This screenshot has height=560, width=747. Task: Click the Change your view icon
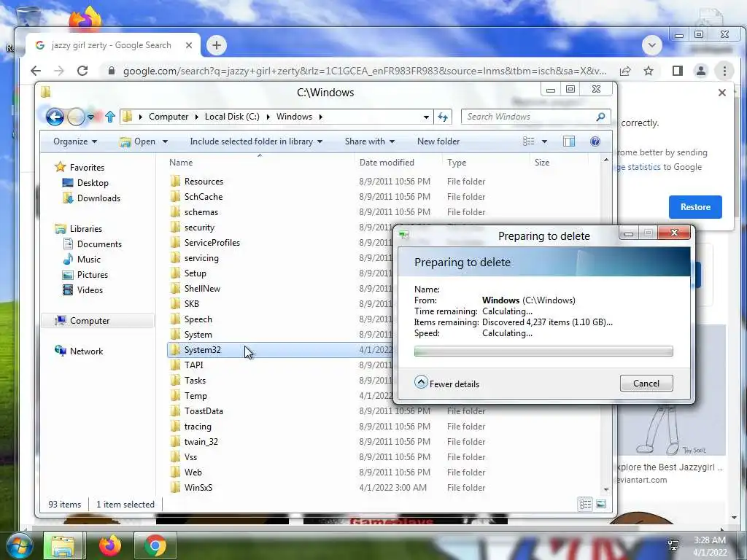point(528,141)
